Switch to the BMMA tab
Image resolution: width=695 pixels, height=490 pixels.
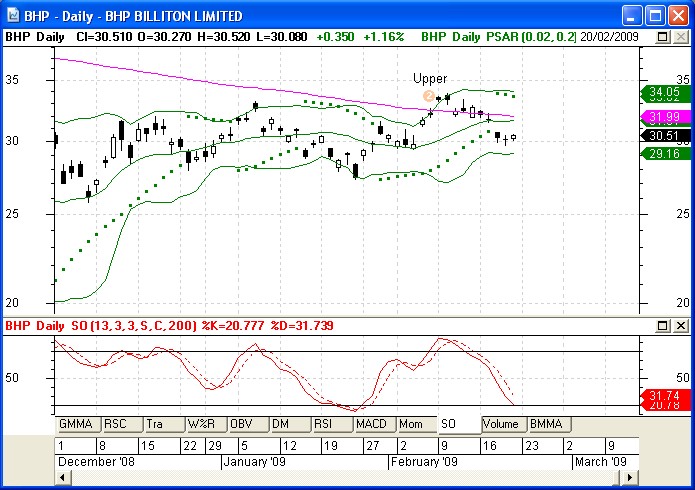[549, 424]
